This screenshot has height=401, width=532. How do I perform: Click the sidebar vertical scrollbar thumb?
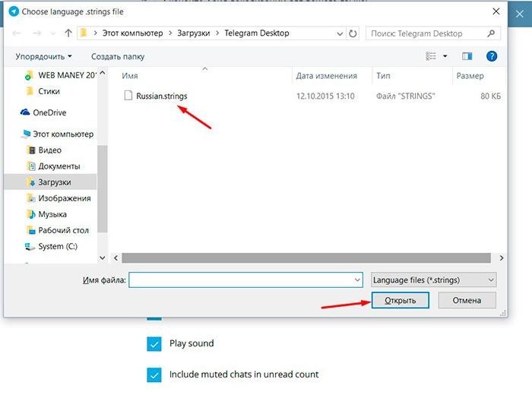tap(103, 189)
